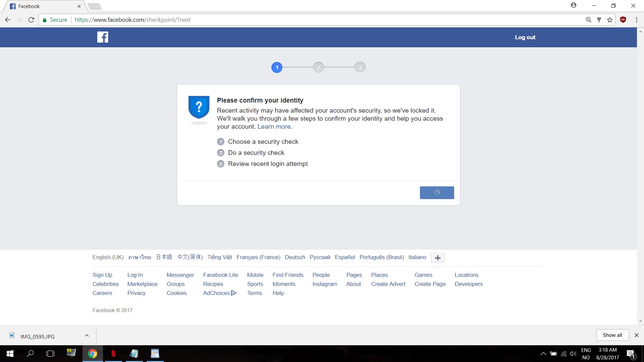The height and width of the screenshot is (362, 644).
Task: Switch language to ภาษาไทย
Action: click(x=140, y=257)
